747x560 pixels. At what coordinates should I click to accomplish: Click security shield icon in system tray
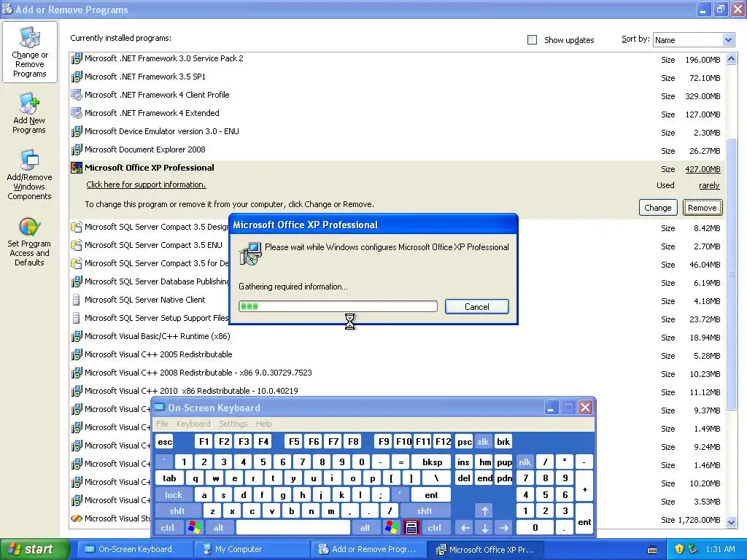click(679, 549)
